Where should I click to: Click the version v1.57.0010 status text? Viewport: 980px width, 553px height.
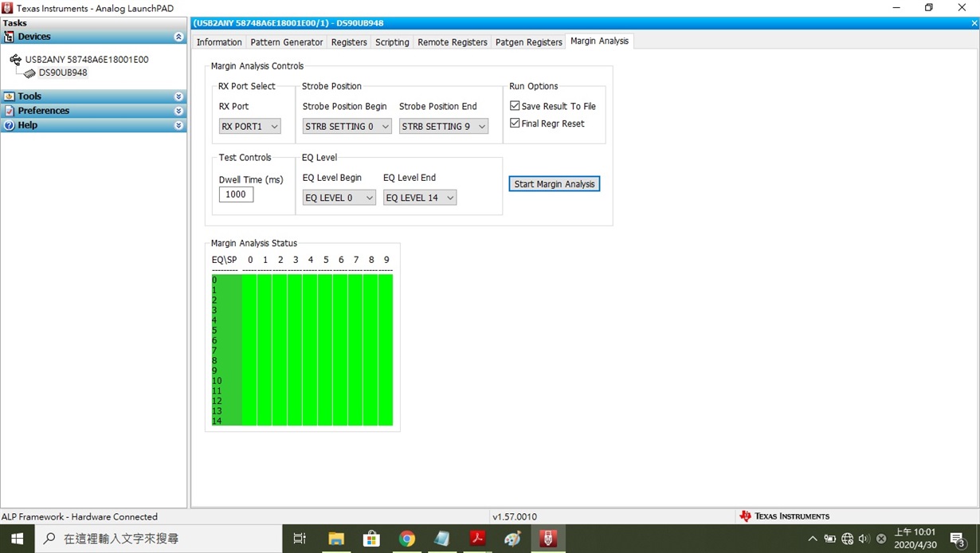(515, 516)
